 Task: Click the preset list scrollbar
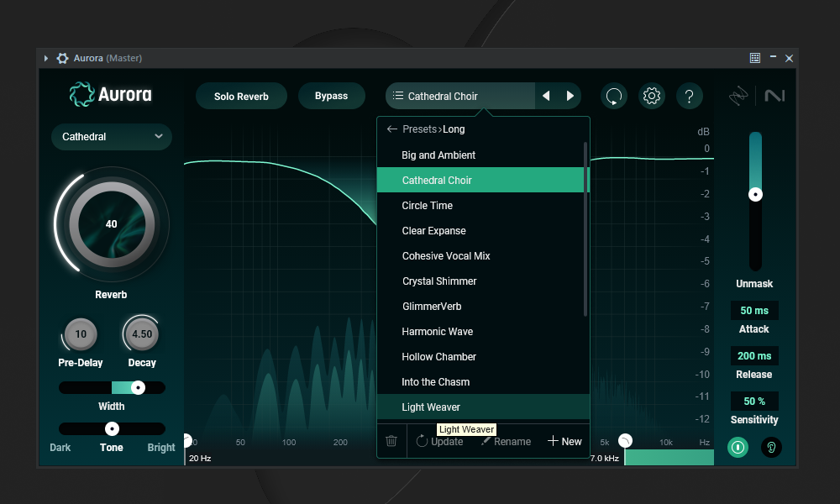585,229
